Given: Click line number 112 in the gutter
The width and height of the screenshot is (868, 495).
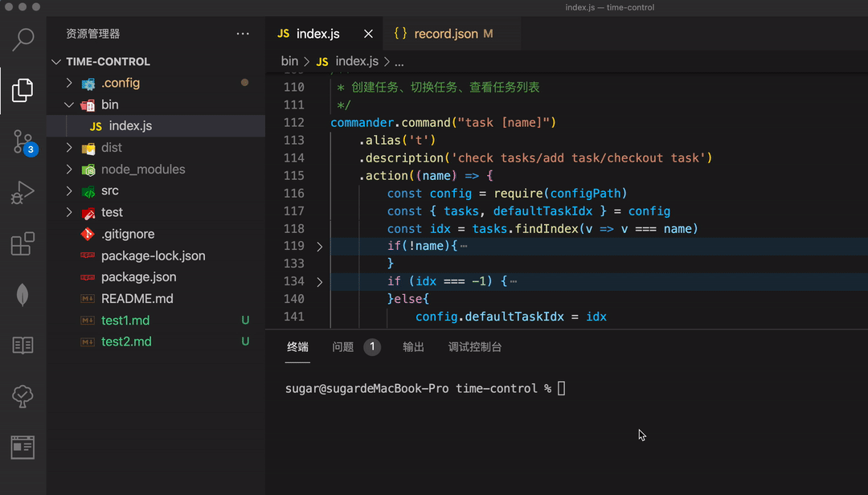Looking at the screenshot, I should tap(294, 122).
